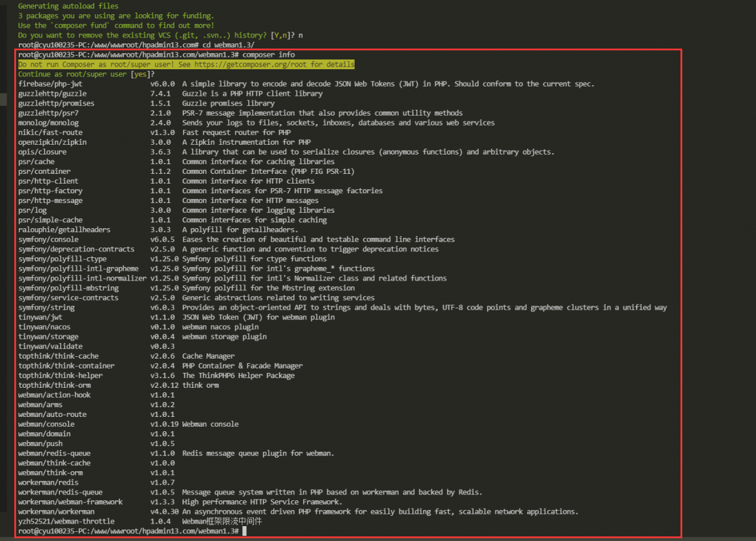Select the guzzlehttp/promises package row
The image size is (756, 541).
click(147, 103)
